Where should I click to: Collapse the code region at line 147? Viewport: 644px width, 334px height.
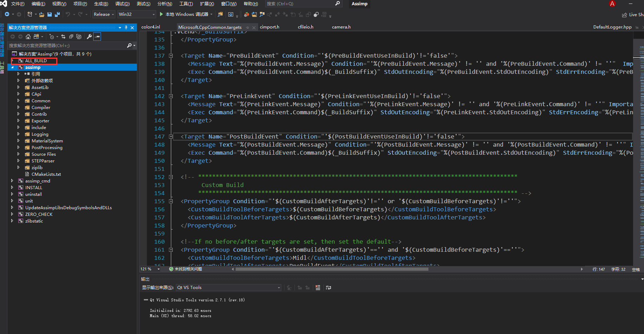click(171, 136)
